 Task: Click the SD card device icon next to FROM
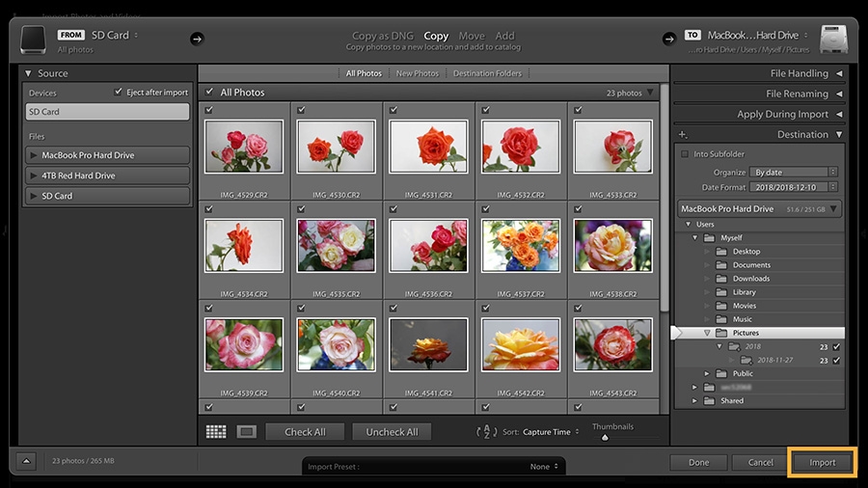pos(33,40)
